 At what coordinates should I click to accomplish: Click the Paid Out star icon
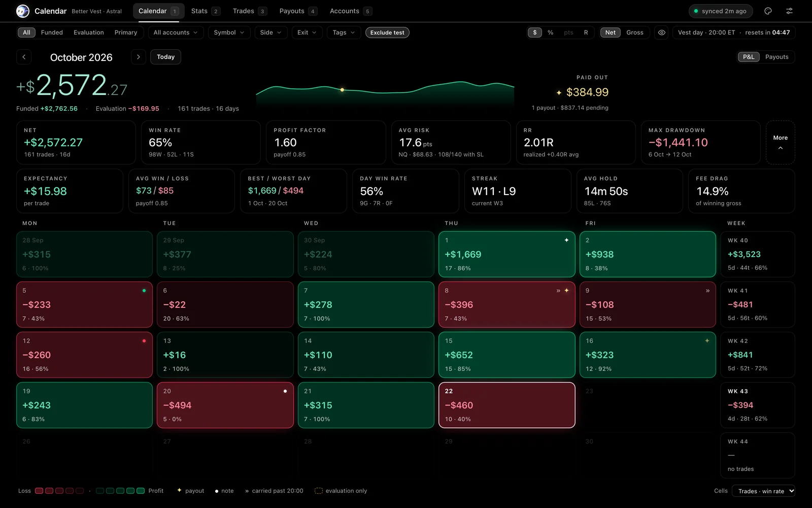click(559, 92)
